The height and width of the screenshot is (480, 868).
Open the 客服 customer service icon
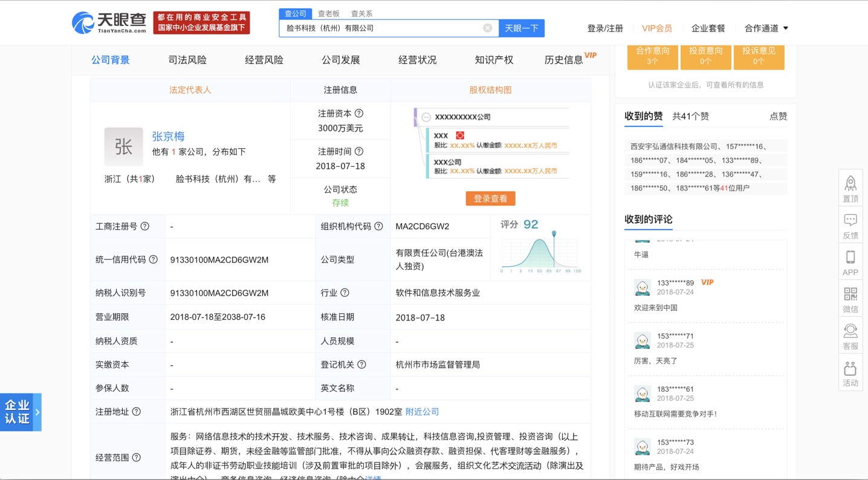[x=850, y=331]
